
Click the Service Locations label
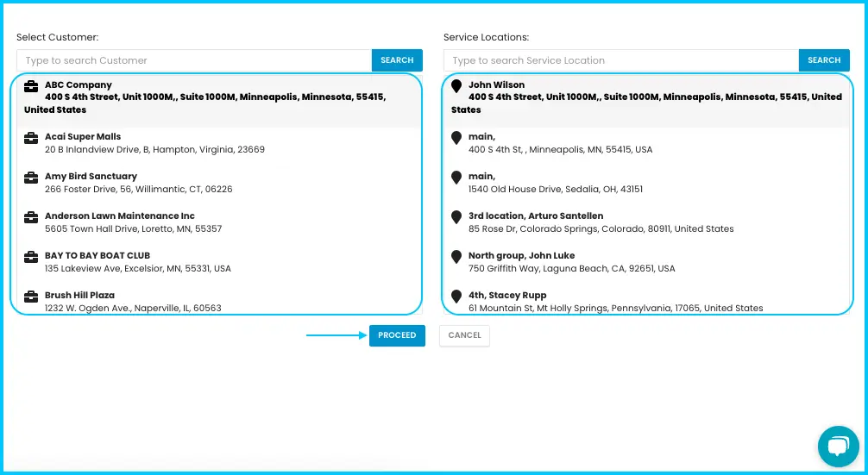coord(486,38)
